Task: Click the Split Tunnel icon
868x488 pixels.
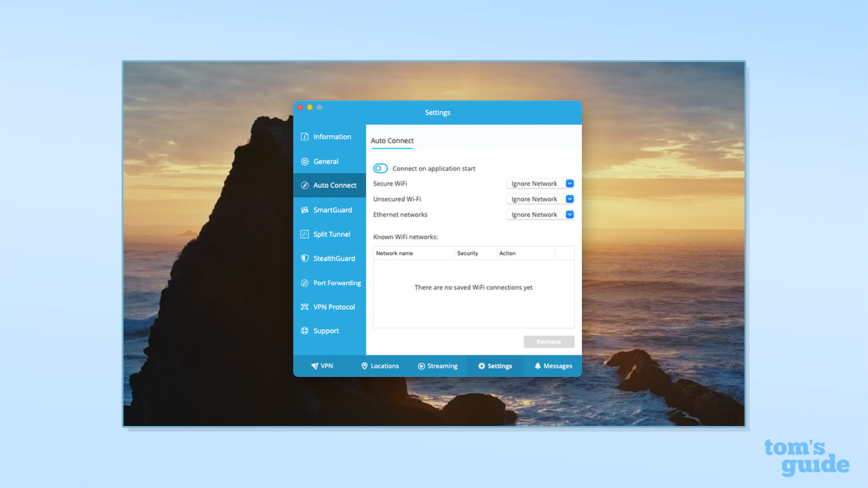Action: 305,235
